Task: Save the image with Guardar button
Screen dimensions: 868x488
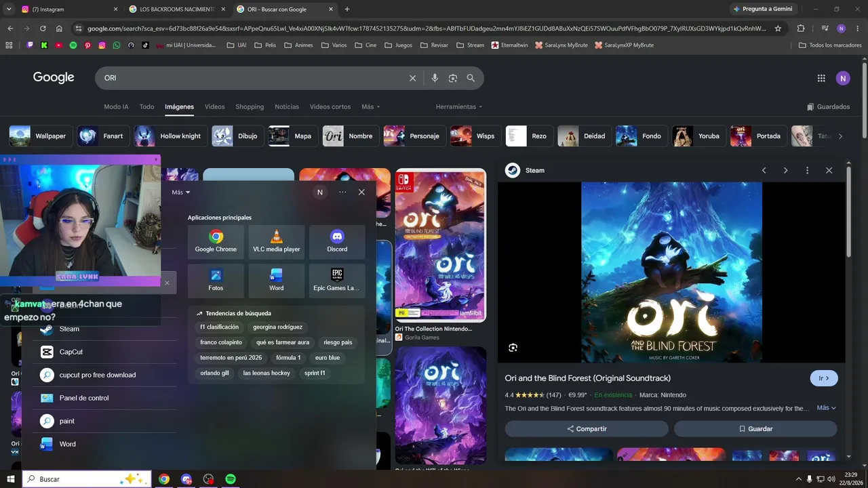Action: tap(755, 429)
